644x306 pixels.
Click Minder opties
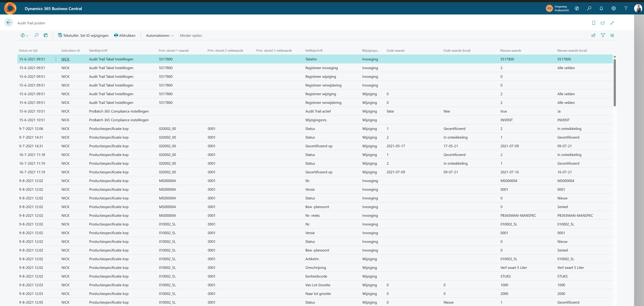(191, 35)
